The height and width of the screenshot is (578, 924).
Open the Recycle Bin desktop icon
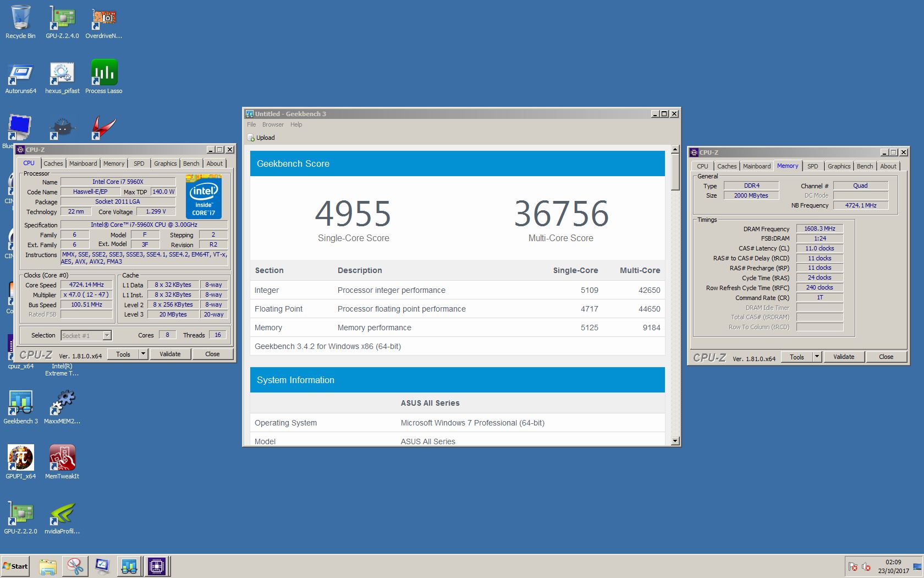(20, 22)
